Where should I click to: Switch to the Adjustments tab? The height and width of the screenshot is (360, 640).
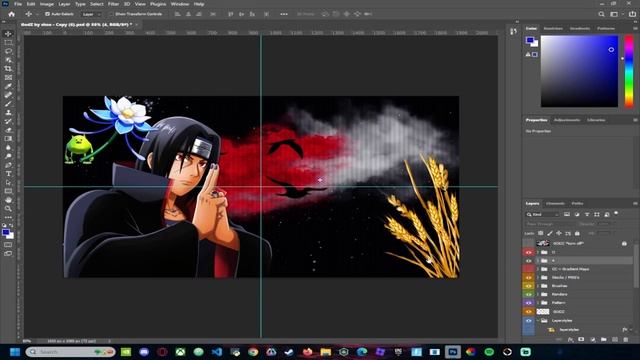(x=567, y=120)
